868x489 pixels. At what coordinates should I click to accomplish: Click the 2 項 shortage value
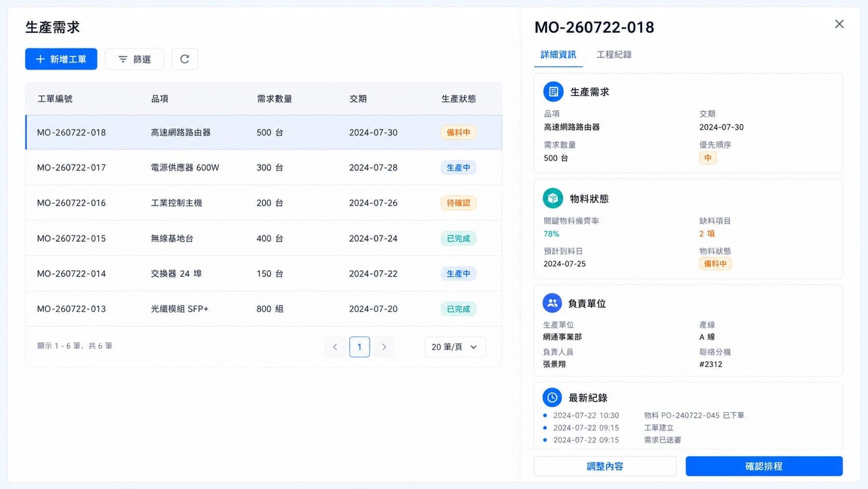coord(707,234)
